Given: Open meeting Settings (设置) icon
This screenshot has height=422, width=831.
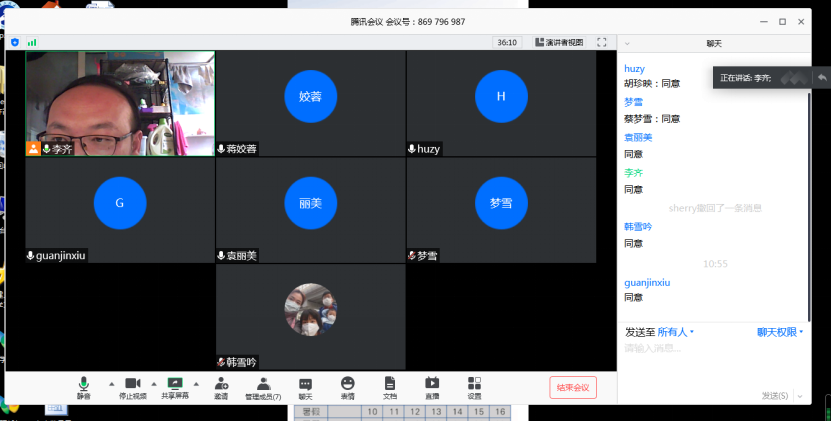Looking at the screenshot, I should point(474,386).
